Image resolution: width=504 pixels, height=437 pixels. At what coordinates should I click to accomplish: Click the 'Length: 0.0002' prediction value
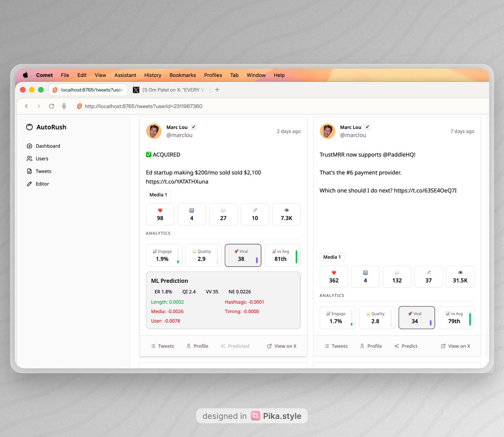[x=168, y=302]
